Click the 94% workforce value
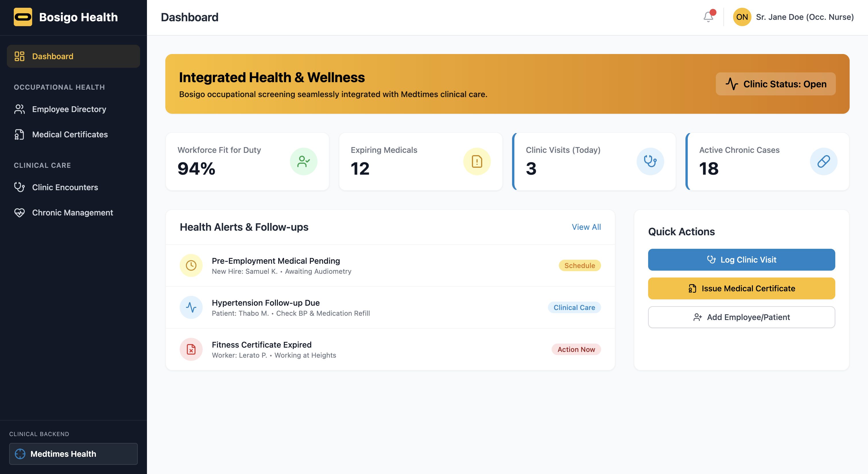The height and width of the screenshot is (474, 868). 196,168
